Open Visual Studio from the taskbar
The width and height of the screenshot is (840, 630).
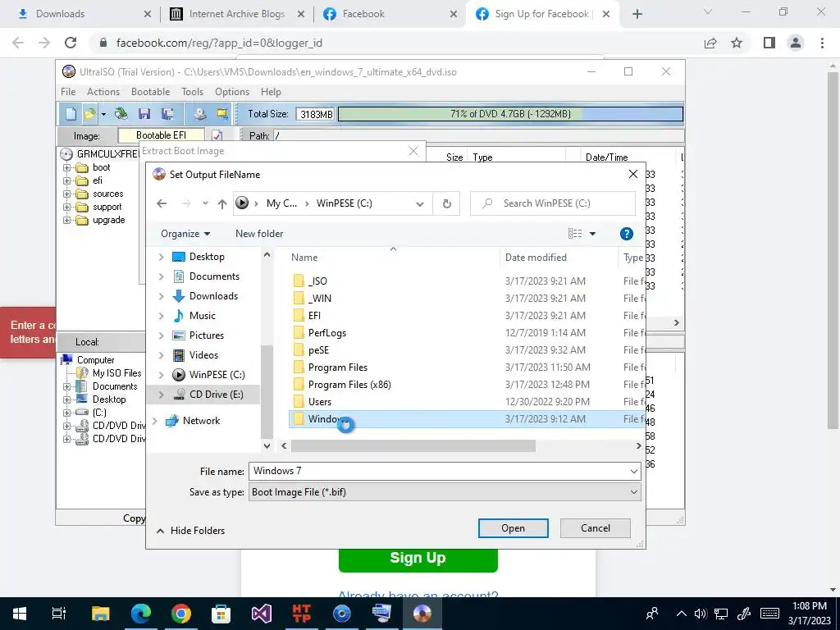click(x=262, y=614)
